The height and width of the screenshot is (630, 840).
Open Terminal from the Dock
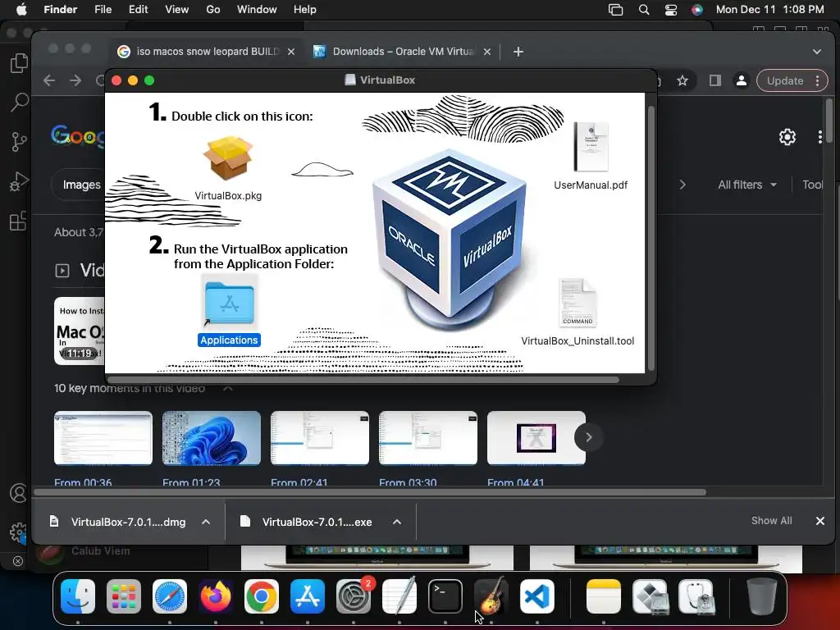tap(445, 596)
